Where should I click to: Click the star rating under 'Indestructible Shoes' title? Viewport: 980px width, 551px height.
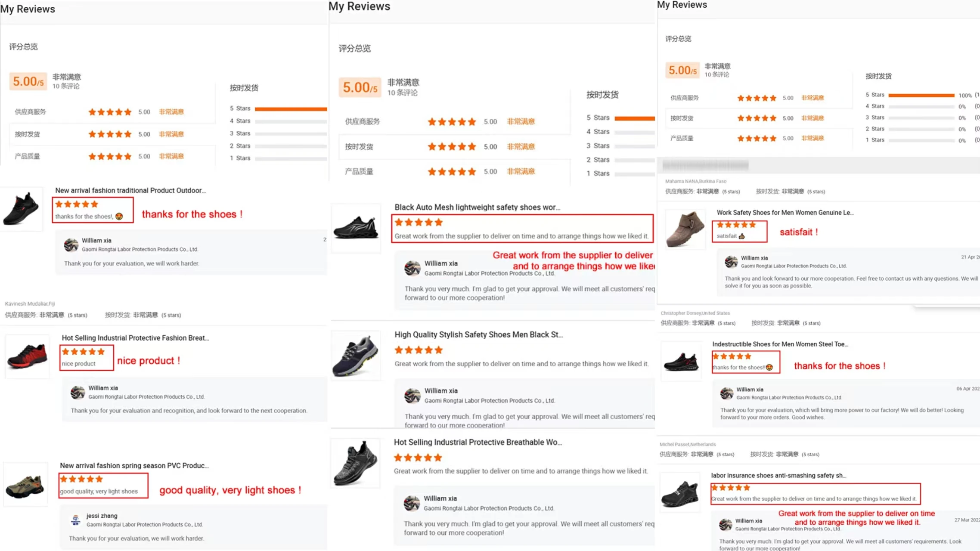coord(732,356)
